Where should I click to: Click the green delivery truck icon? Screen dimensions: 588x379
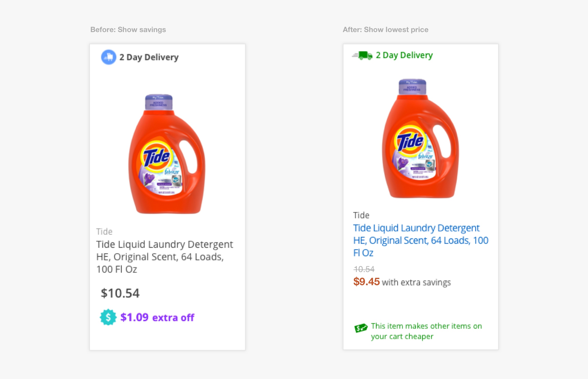pyautogui.click(x=362, y=55)
